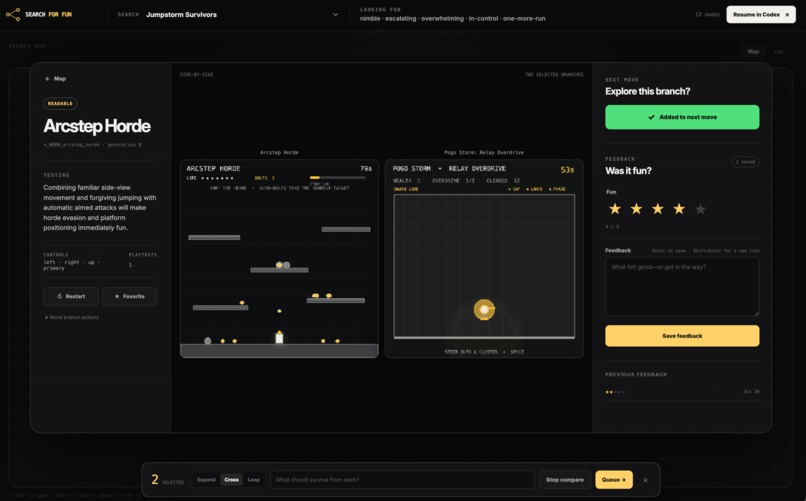This screenshot has height=501, width=806.
Task: Restart the Arcstep Horde game
Action: (71, 296)
